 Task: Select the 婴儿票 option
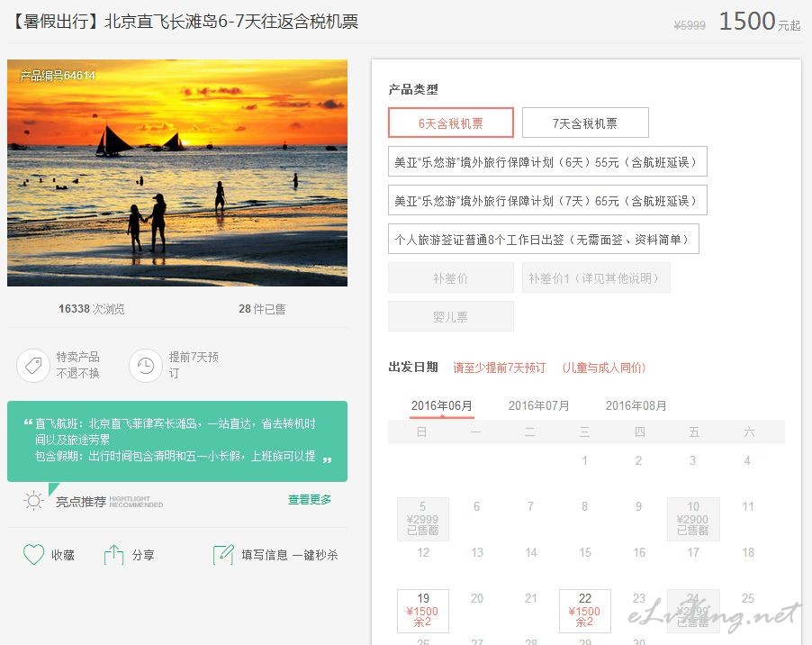click(x=450, y=316)
